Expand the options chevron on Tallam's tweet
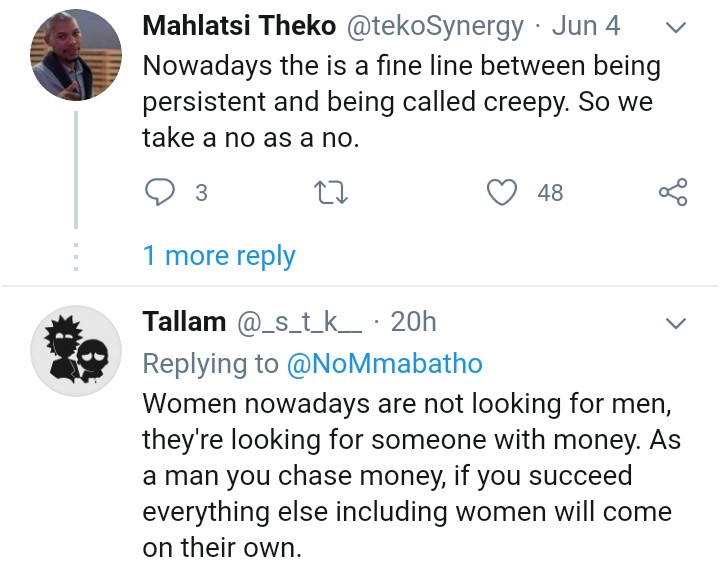Viewport: 720px width, 561px height. coord(676,323)
